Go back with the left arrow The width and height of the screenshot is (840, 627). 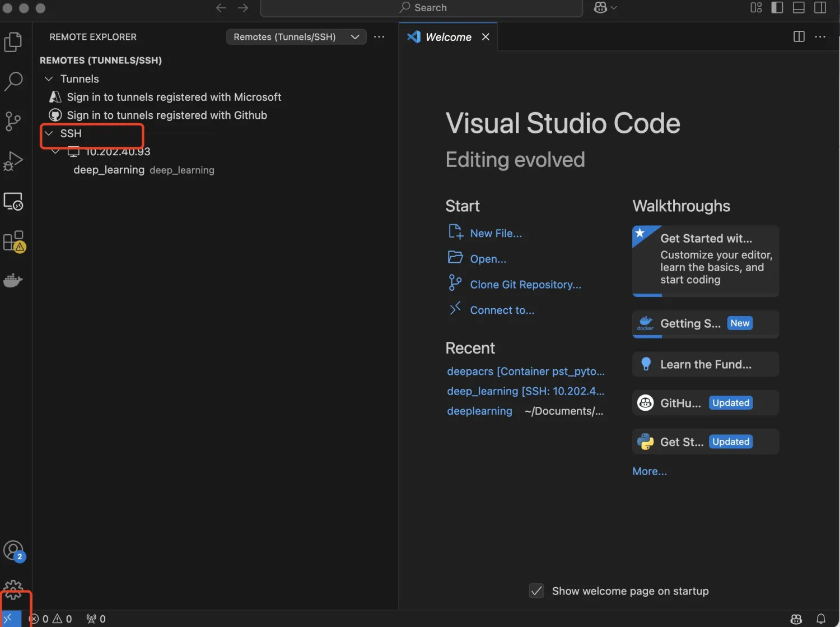(x=221, y=8)
